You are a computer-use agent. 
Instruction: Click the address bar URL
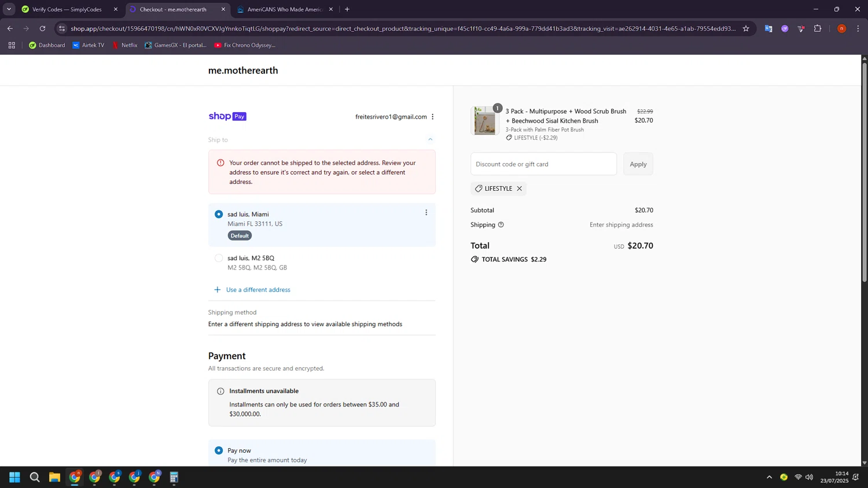(403, 28)
